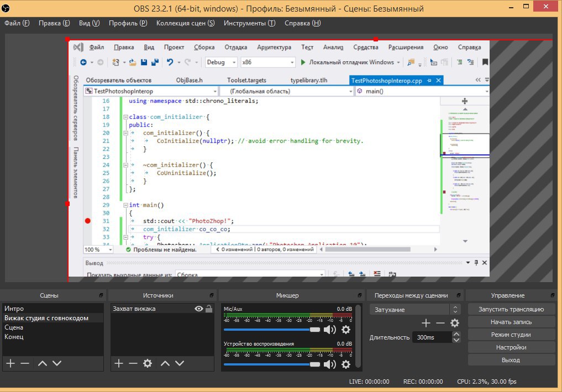
Task: Click horizontal scrollbar in Visual Studio editor
Action: point(368,250)
